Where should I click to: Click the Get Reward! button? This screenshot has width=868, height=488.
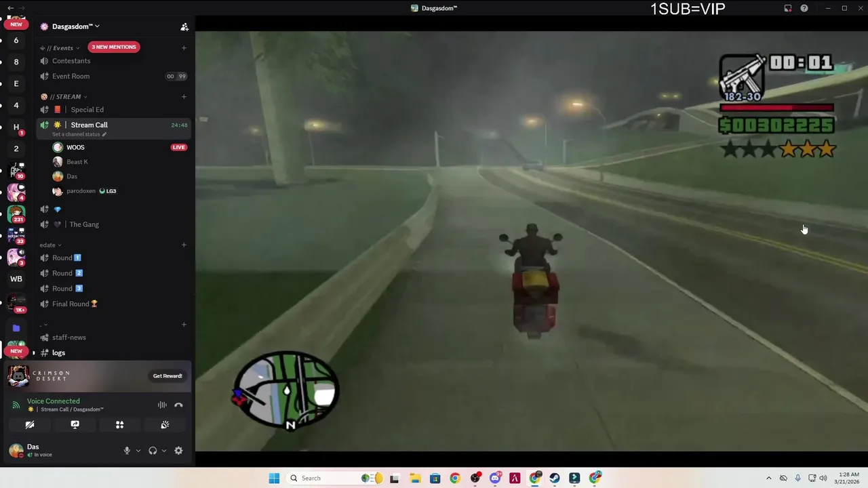[x=167, y=376]
